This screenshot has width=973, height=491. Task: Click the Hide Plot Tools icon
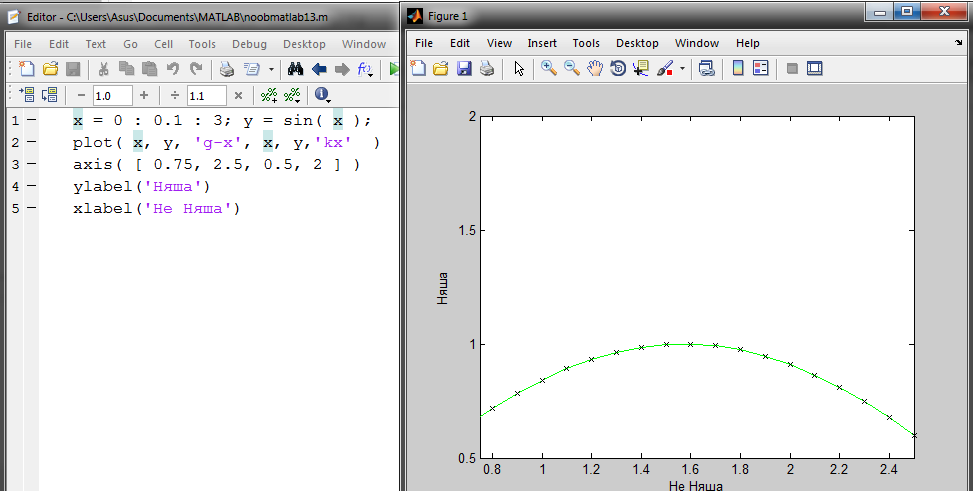(x=792, y=69)
